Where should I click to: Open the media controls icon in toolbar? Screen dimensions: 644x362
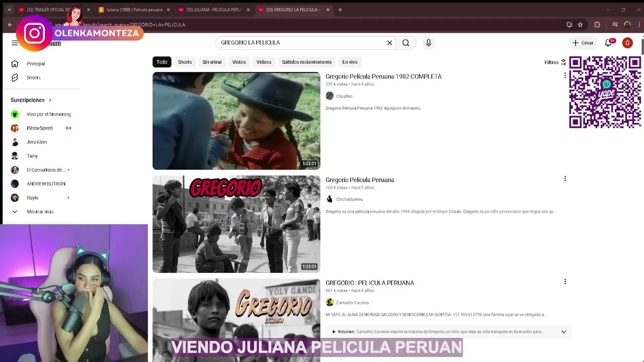(x=615, y=25)
